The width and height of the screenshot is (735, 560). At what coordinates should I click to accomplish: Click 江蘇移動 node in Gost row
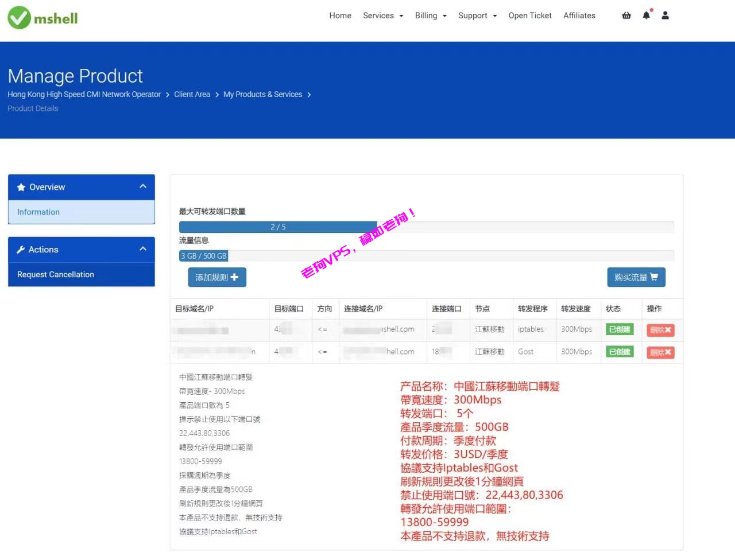pos(490,352)
